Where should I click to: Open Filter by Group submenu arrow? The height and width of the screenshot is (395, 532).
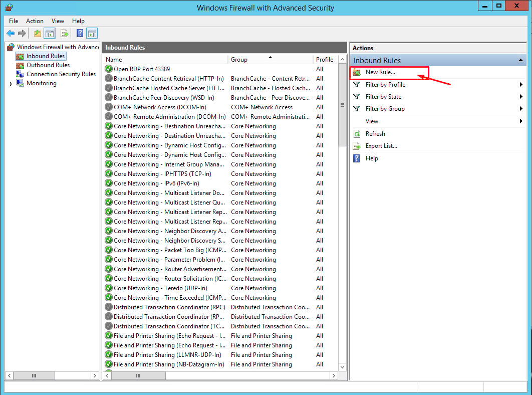click(521, 109)
